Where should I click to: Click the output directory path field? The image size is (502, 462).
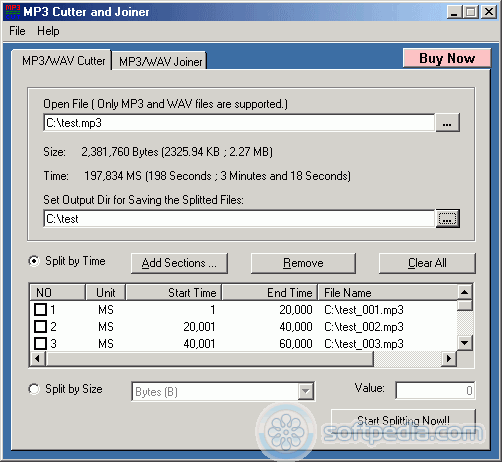[239, 219]
